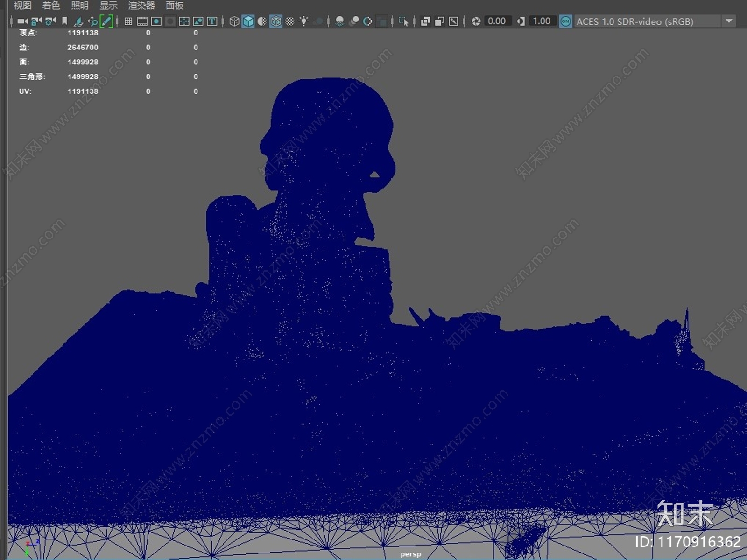Toggle the Gate Mask icon
Screen dimensions: 747x560
(x=170, y=21)
